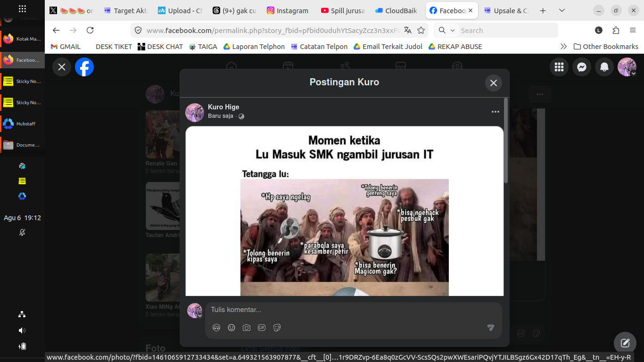Expand the search engine dropdown
The height and width of the screenshot is (362, 644).
pyautogui.click(x=446, y=30)
